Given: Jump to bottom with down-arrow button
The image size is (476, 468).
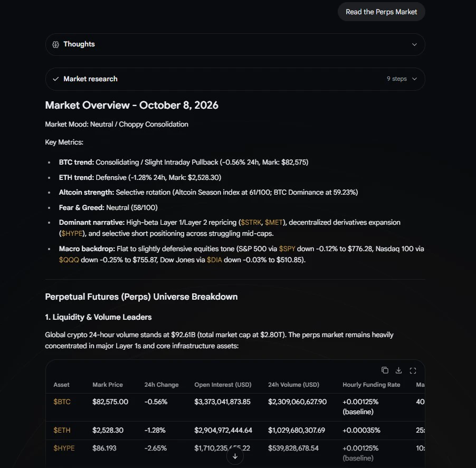Looking at the screenshot, I should coord(235,456).
